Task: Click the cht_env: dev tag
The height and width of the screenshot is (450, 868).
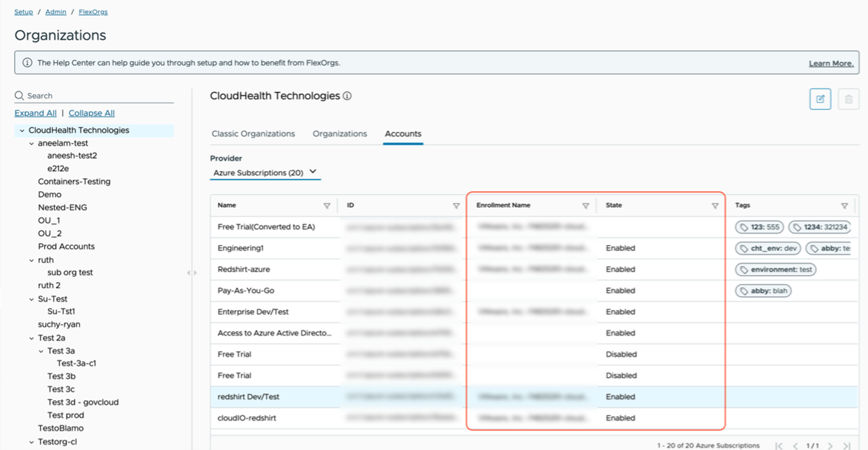Action: [767, 248]
